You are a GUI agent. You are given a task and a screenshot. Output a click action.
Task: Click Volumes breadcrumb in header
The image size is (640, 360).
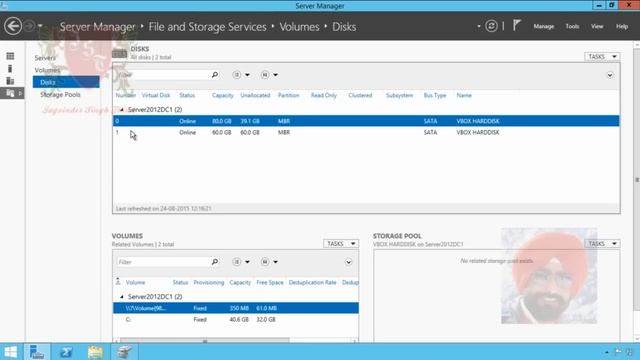(x=299, y=27)
